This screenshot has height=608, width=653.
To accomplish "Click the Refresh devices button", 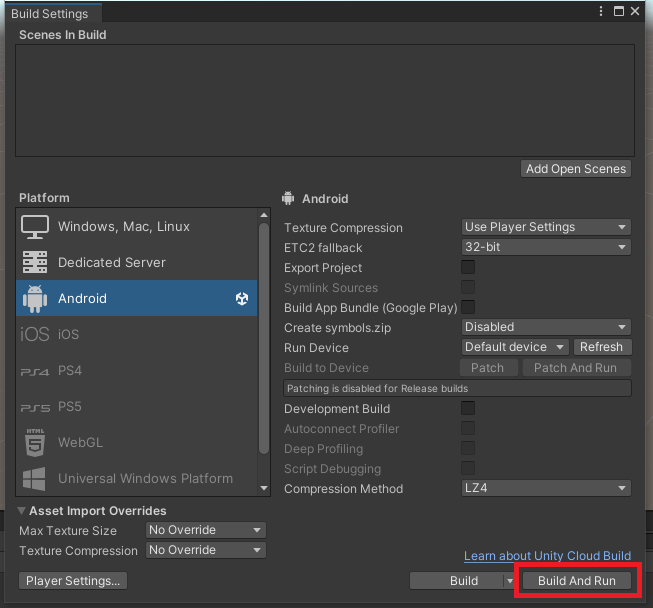I will tap(602, 347).
